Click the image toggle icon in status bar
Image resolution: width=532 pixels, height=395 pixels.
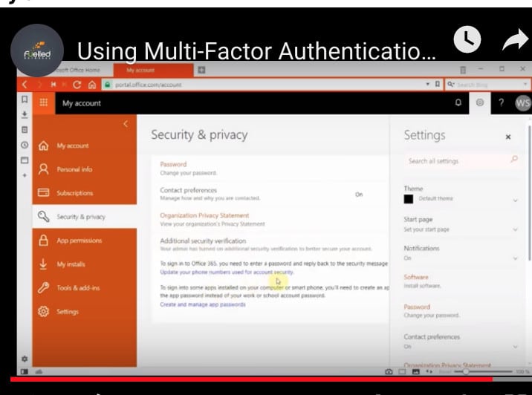[x=415, y=371]
